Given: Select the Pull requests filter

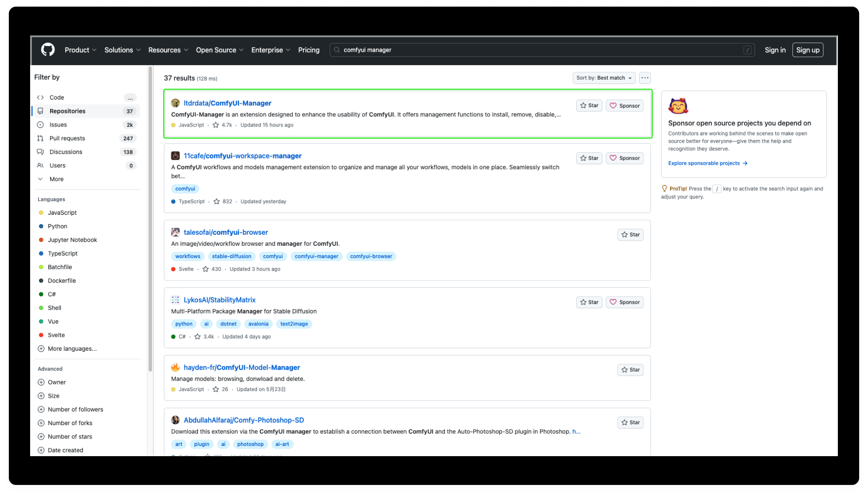Looking at the screenshot, I should click(67, 138).
